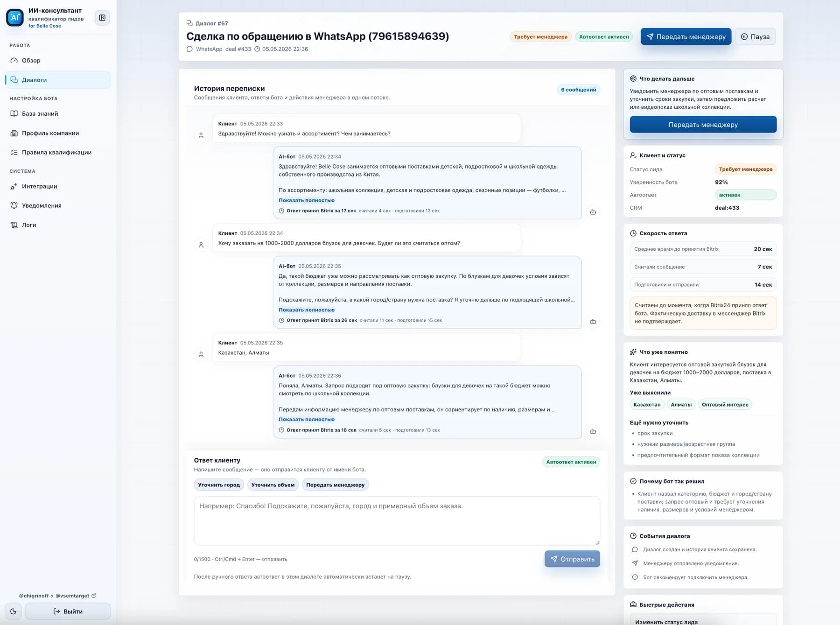The image size is (840, 625).
Task: Click the Автоответ активен badge in reply section
Action: [x=571, y=462]
